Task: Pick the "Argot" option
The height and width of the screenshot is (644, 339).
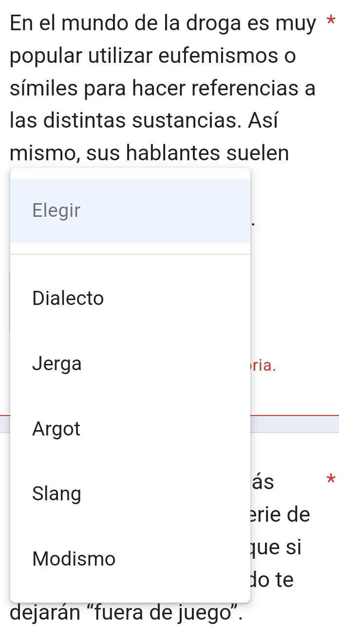Action: pyautogui.click(x=56, y=429)
